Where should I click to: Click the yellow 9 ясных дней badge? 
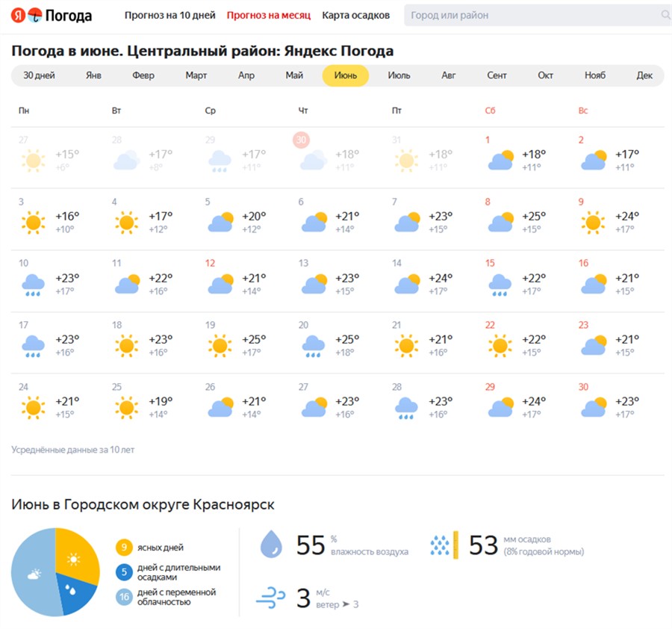[x=124, y=547]
